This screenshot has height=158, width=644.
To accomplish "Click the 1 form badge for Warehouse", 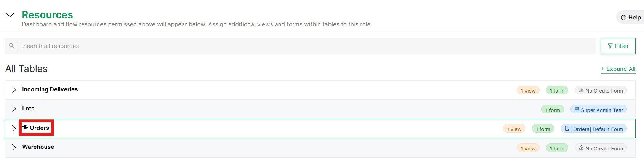I will click(x=557, y=148).
